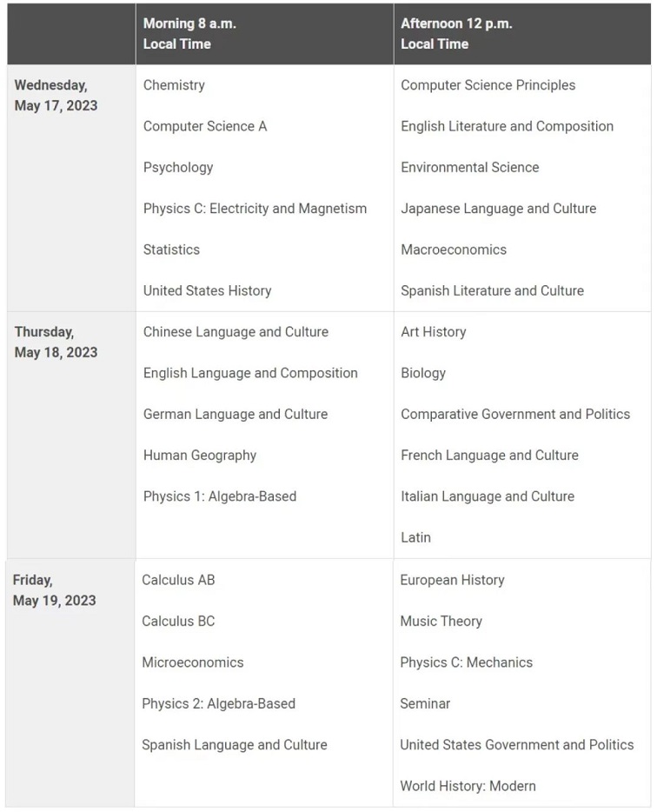Screen dimensions: 657x812
Task: Click the Human Geography entry
Action: (200, 456)
